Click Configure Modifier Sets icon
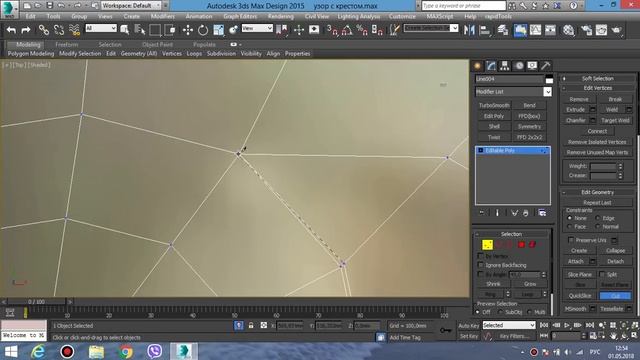Screen dimensions: 640x360 click(x=542, y=213)
